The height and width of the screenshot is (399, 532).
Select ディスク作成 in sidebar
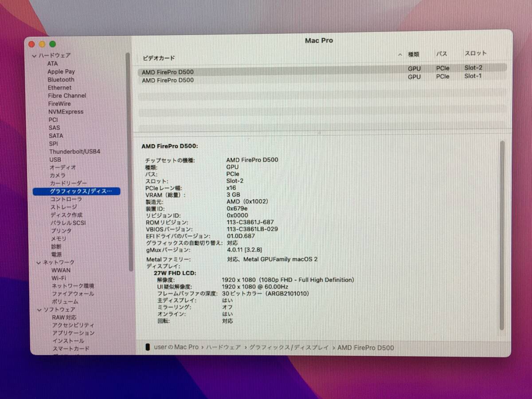[66, 215]
